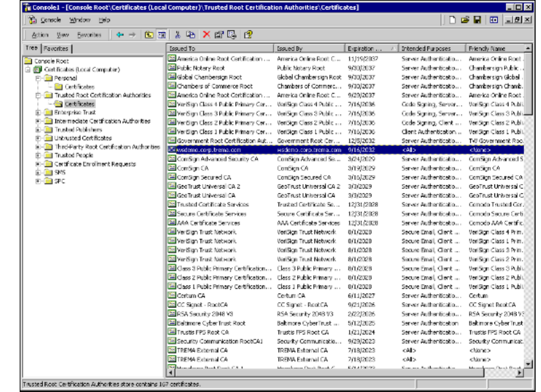This screenshot has height=392, width=541.
Task: Click the certificate icon for CC Signet - RootCA
Action: point(172,304)
